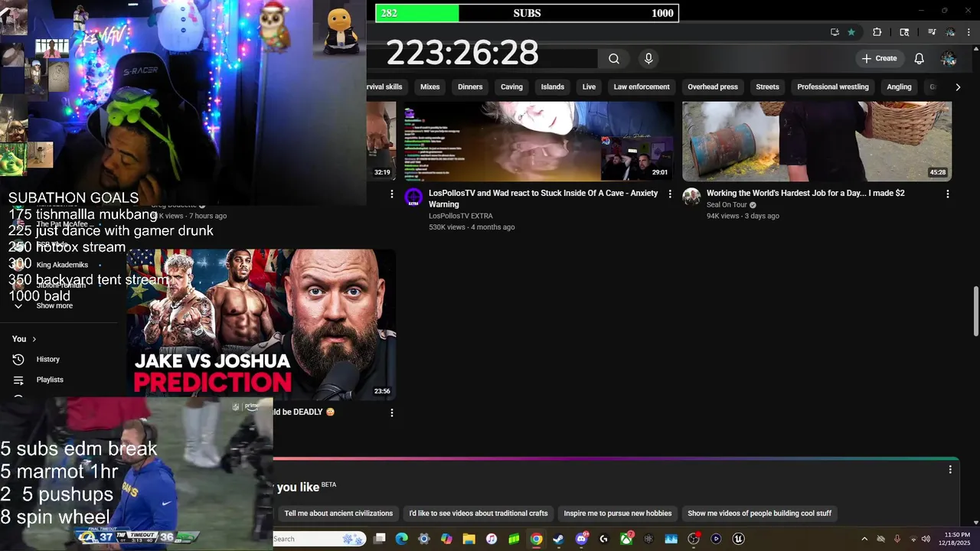Open OBS Studio from the taskbar
Image resolution: width=980 pixels, height=551 pixels.
coord(694,539)
